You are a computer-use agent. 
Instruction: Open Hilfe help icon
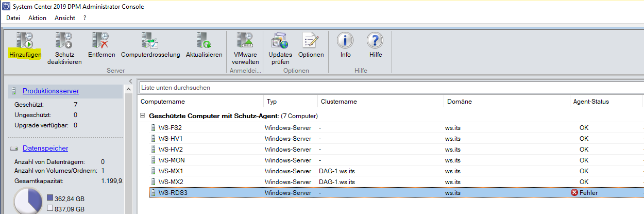click(375, 40)
